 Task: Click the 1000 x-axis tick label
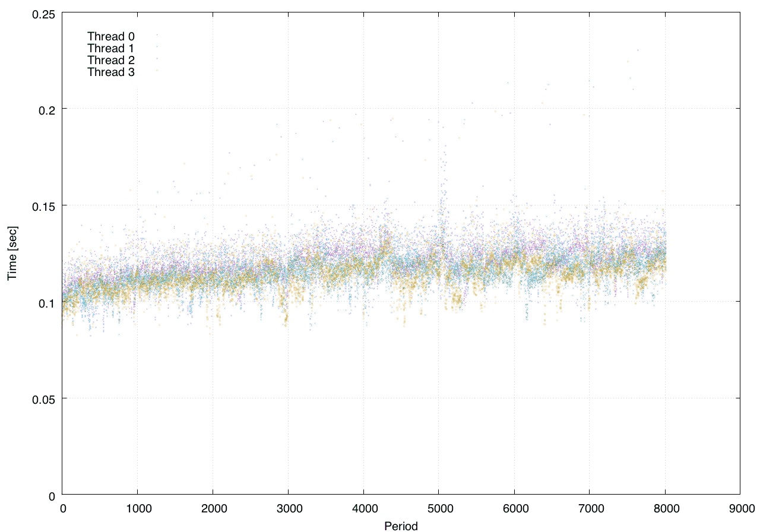[x=137, y=509]
